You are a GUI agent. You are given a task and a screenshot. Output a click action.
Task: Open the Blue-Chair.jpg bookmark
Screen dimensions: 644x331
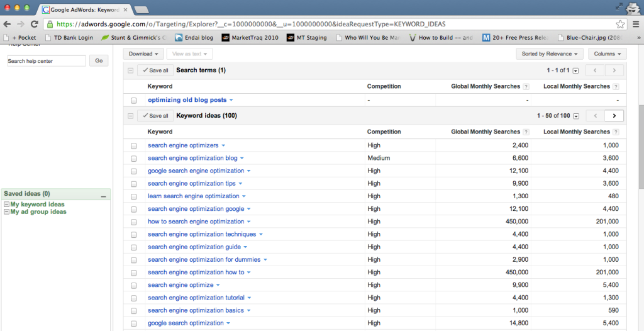[x=590, y=37]
